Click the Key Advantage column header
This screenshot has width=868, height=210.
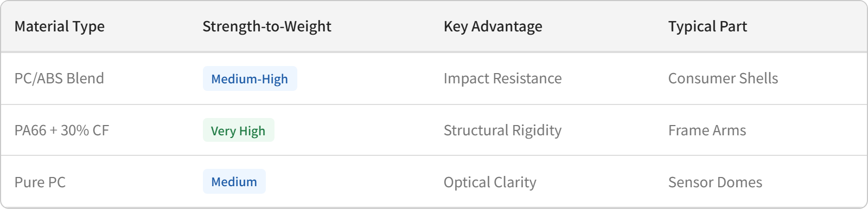tap(493, 27)
